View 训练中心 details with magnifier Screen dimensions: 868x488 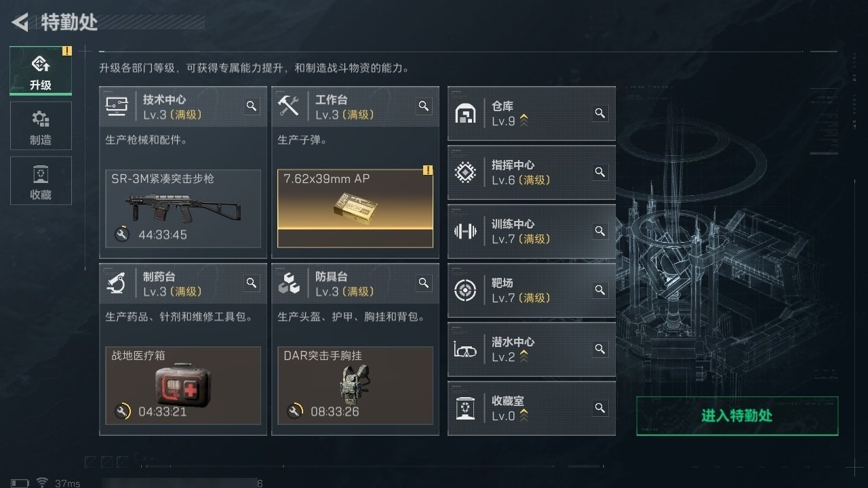[600, 231]
